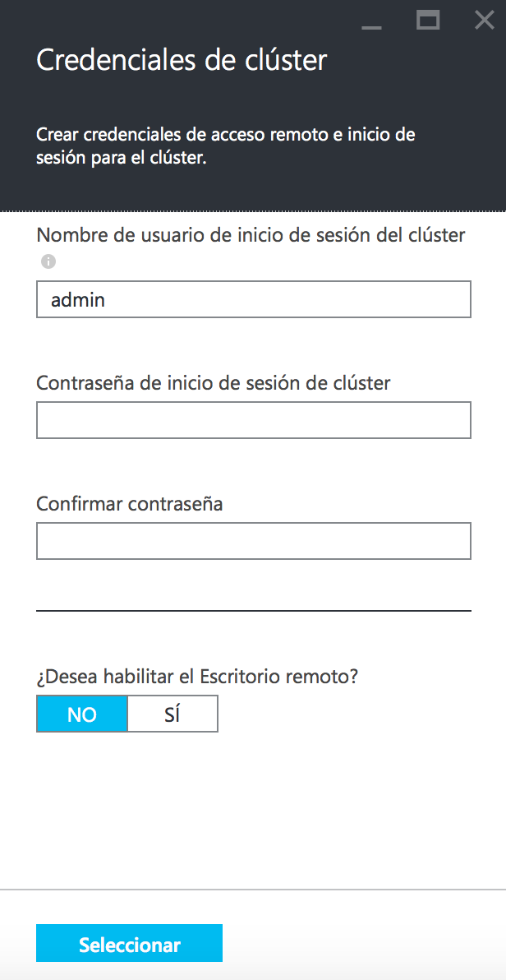The width and height of the screenshot is (506, 980).
Task: Click the horizontal divider below Confirmar contraseña
Action: click(x=253, y=611)
